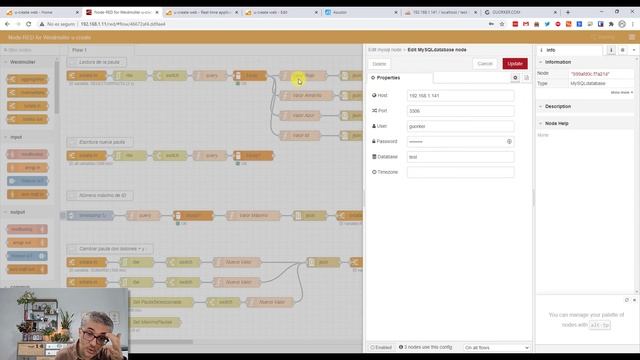Open the Node-RED hamburger main menu

click(632, 37)
